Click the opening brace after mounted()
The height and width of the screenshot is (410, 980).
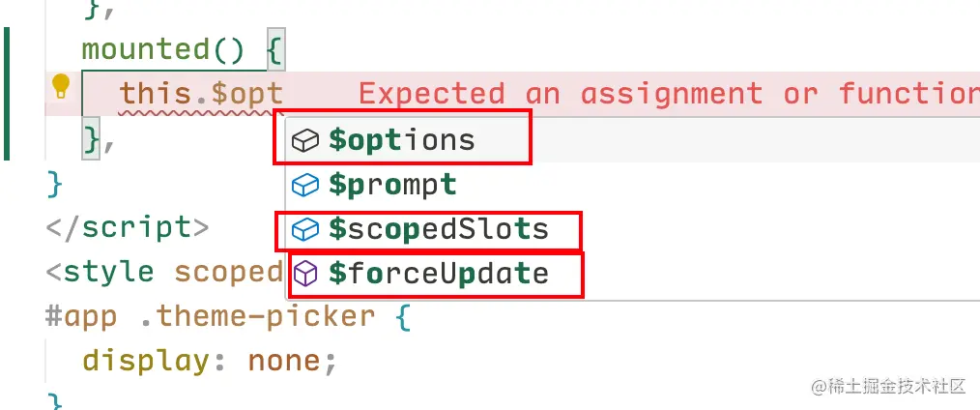[275, 49]
